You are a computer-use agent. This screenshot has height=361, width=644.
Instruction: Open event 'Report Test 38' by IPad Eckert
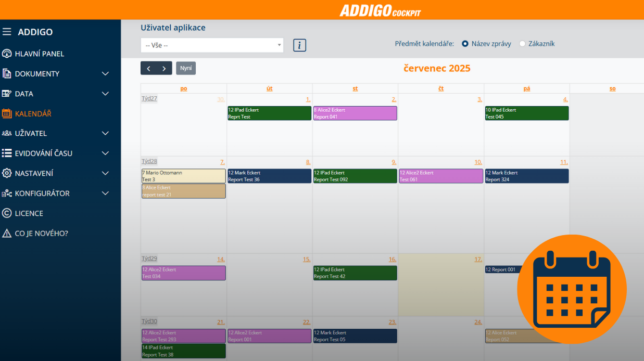click(184, 351)
